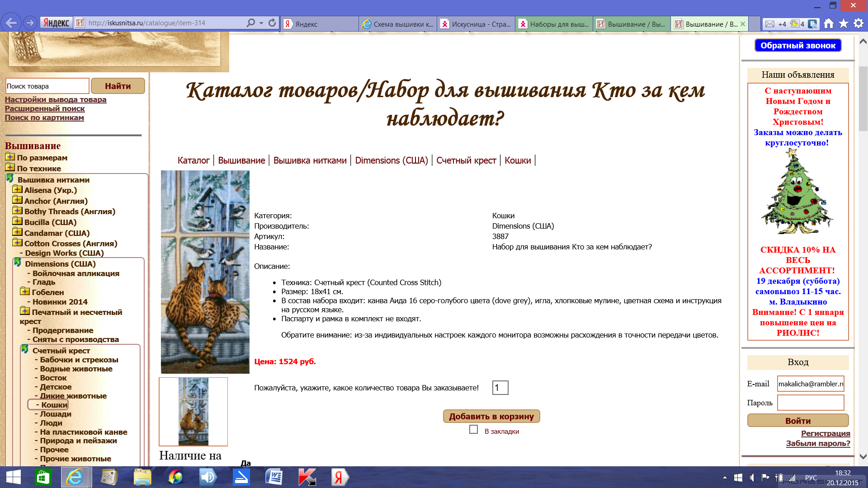868x488 pixels.
Task: Open browser Settings gear icon
Action: 858,23
